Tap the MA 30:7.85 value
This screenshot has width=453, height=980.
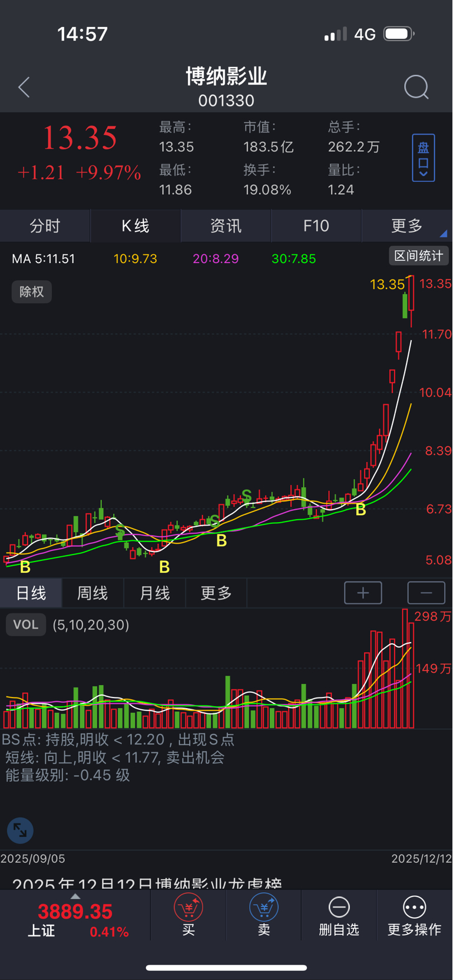[294, 259]
